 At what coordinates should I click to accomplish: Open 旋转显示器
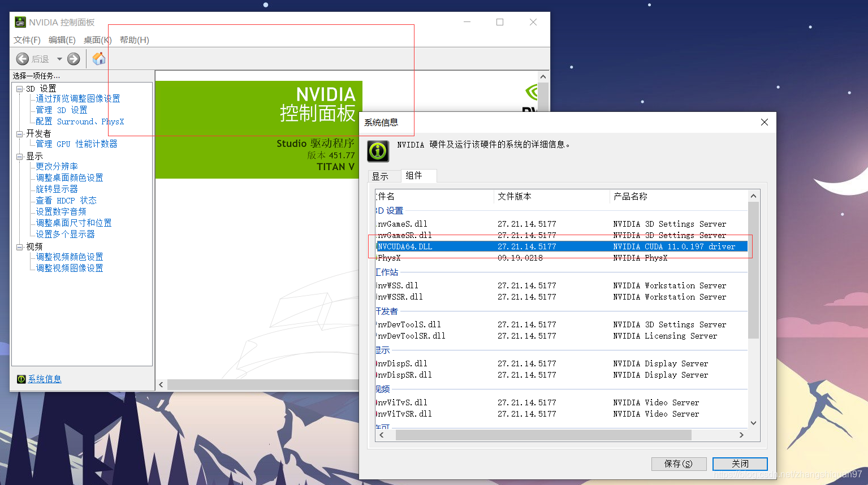click(57, 189)
